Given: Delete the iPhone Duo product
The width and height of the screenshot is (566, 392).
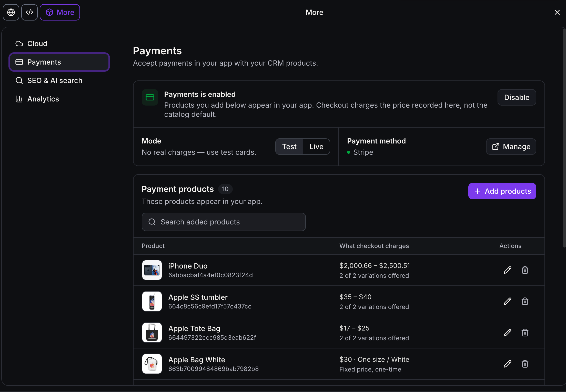Looking at the screenshot, I should pos(525,270).
